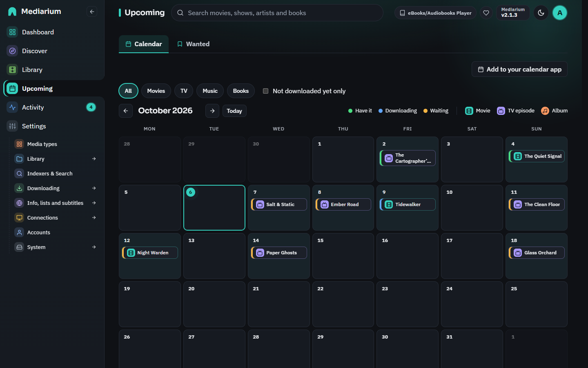Click the Activity badge showing 4
This screenshot has height=368, width=588.
coord(91,107)
